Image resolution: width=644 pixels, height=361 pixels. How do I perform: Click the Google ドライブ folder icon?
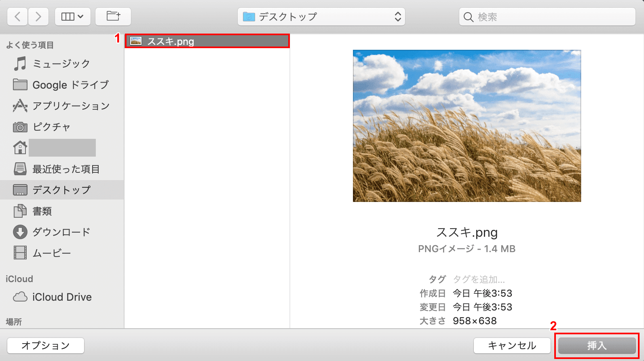click(20, 85)
